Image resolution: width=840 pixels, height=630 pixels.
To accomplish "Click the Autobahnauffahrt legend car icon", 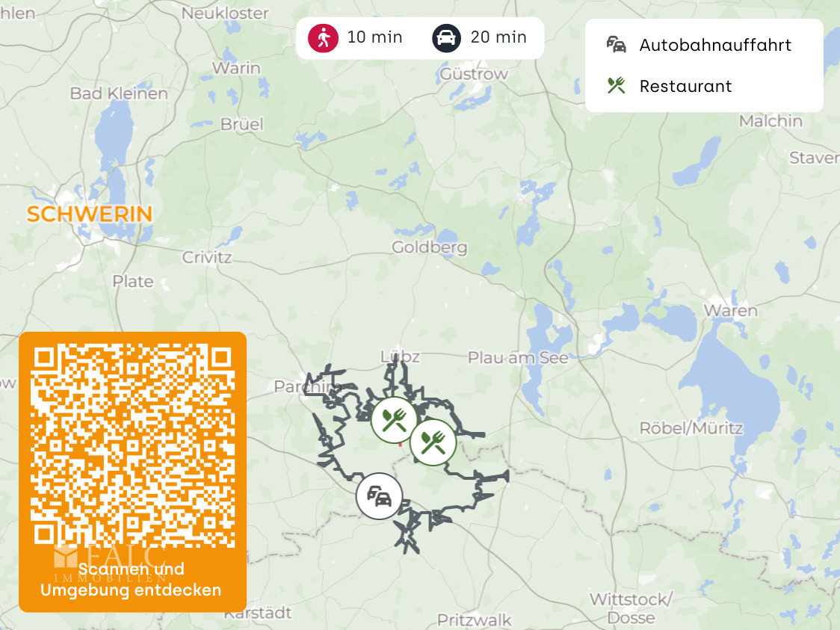I will tap(616, 44).
